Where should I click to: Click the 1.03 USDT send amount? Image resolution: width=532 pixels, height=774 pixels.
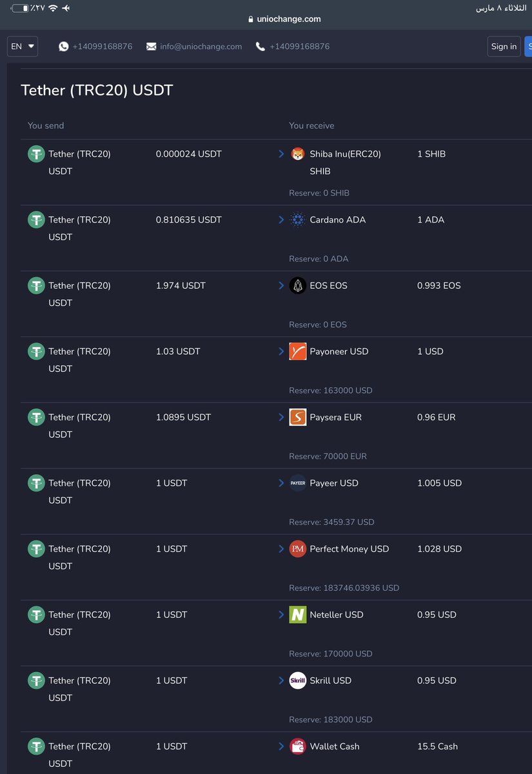click(x=178, y=352)
